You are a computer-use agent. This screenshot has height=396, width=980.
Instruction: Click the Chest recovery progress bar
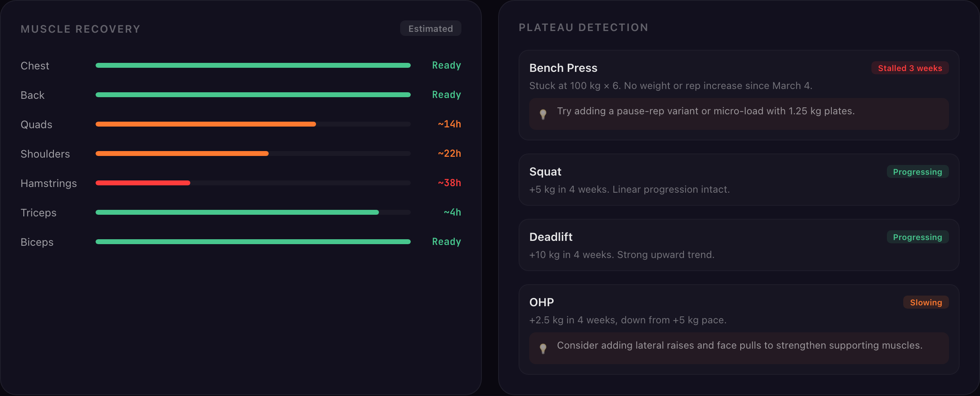[x=253, y=65]
